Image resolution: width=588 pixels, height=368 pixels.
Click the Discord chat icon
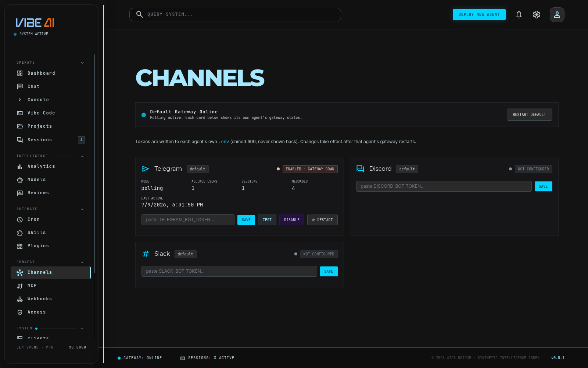[x=360, y=169]
